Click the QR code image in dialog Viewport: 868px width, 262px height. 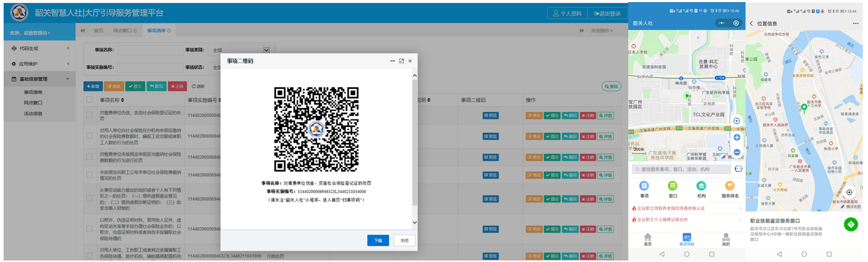click(316, 129)
